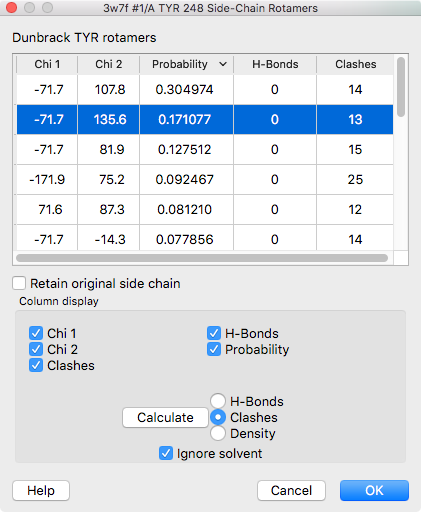The height and width of the screenshot is (512, 421).
Task: Confirm with the OK button
Action: tap(374, 490)
